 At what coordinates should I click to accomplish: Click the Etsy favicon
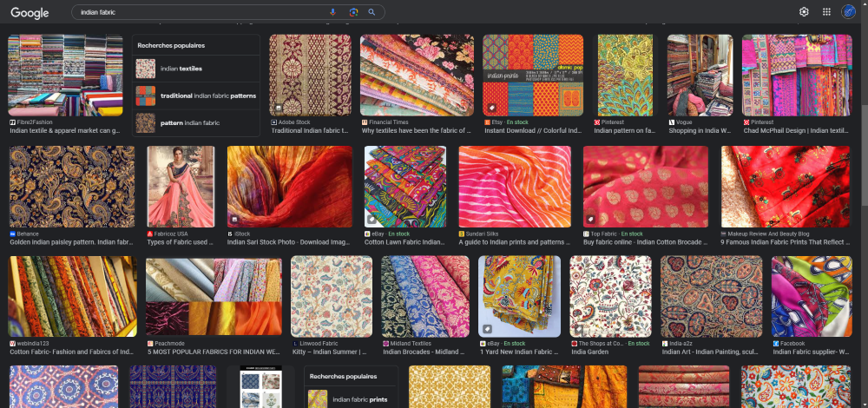point(487,122)
